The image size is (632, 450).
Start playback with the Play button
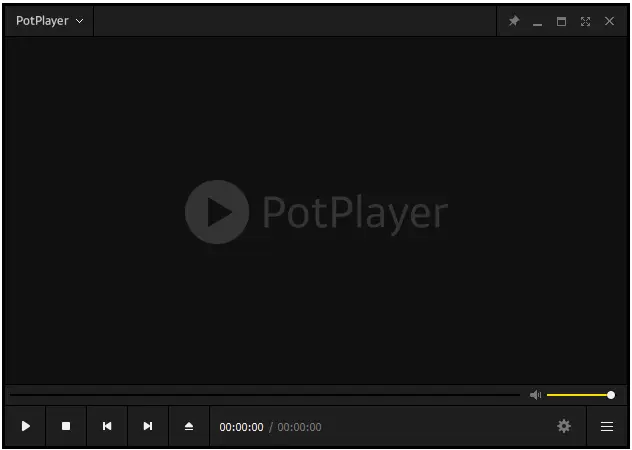26,426
